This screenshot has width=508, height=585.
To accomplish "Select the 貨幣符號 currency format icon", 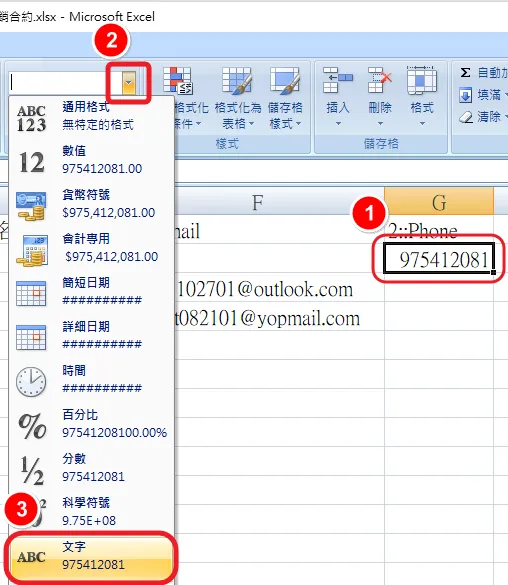I will [31, 206].
